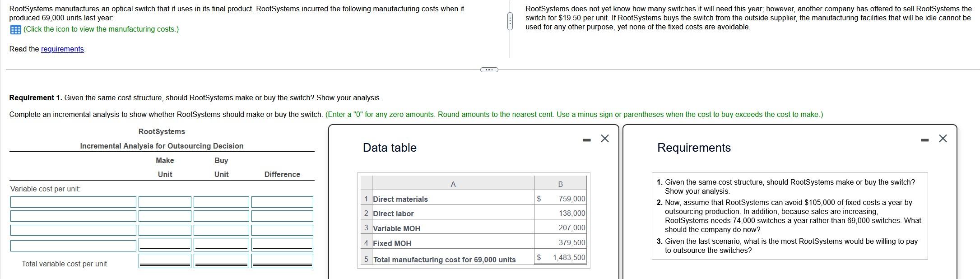Open the manufacturing costs data table icon
The width and height of the screenshot is (980, 279).
[x=15, y=29]
